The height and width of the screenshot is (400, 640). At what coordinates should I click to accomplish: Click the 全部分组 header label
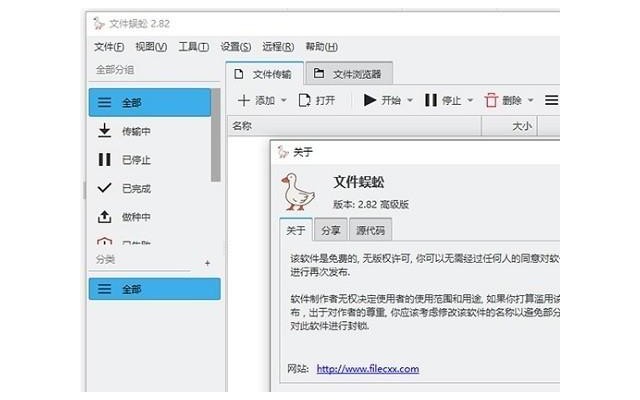click(x=115, y=70)
